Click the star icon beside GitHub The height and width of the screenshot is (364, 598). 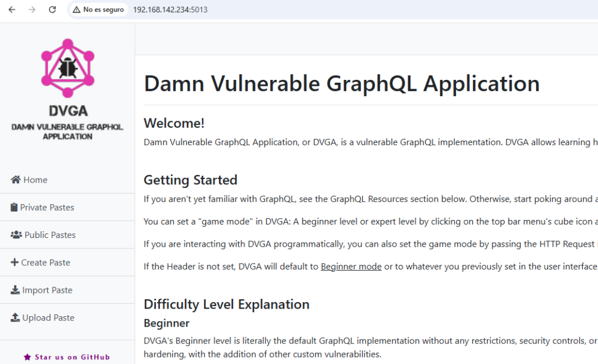click(x=27, y=357)
